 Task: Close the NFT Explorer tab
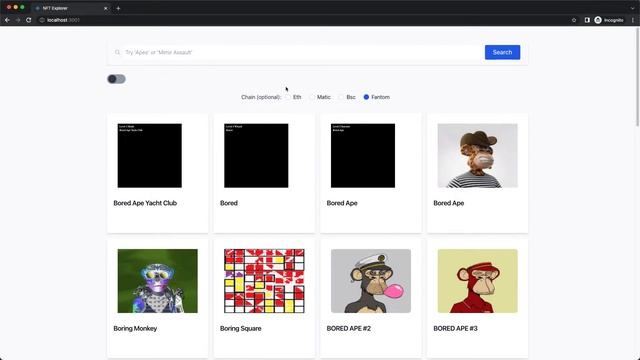coord(105,8)
